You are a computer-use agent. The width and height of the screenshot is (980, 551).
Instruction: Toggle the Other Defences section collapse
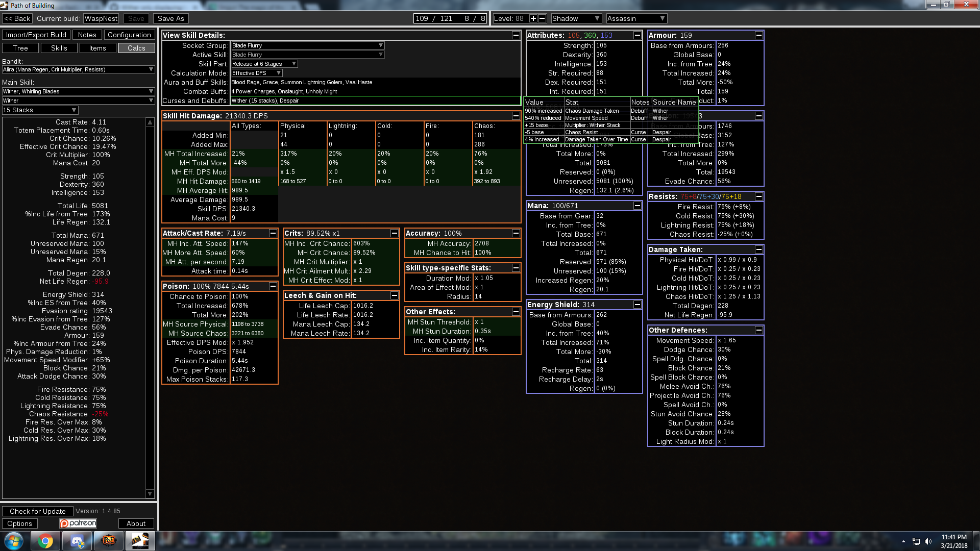click(x=759, y=330)
